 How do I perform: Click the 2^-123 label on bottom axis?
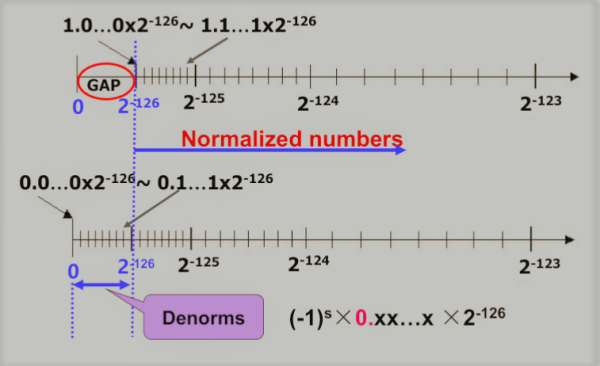click(x=540, y=266)
